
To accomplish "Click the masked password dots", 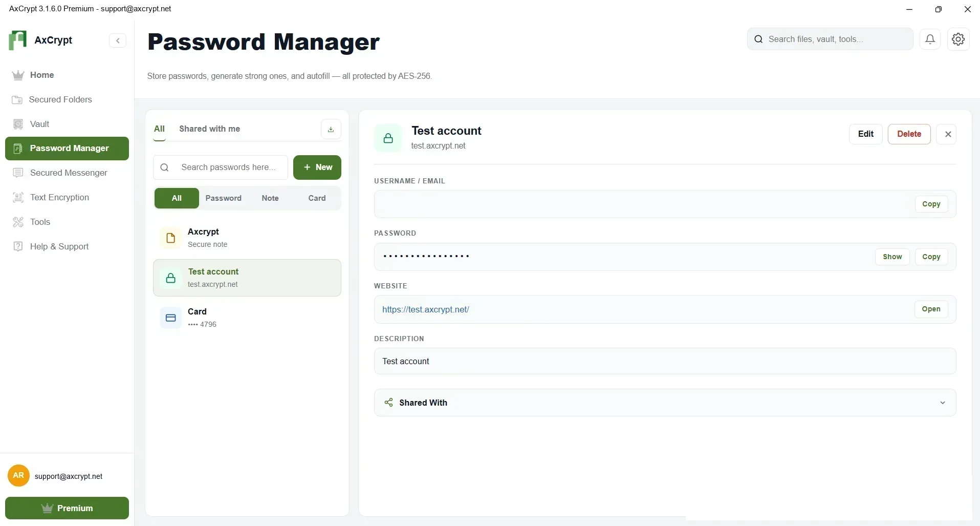I will tap(426, 256).
